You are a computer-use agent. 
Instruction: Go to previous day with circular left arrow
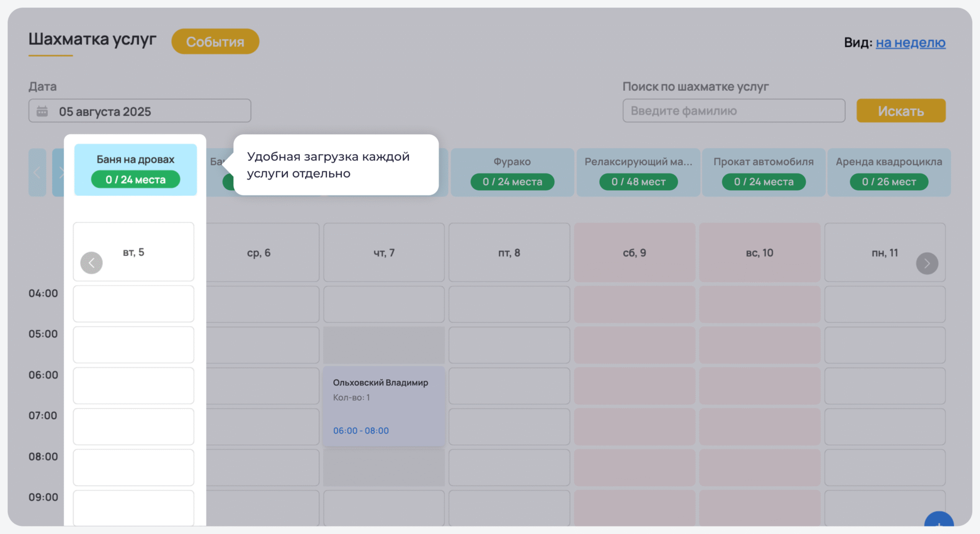[x=91, y=263]
